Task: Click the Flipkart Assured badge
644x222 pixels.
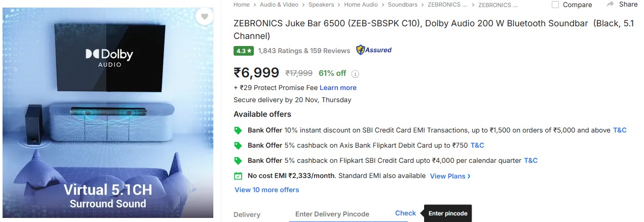Action: click(x=374, y=50)
